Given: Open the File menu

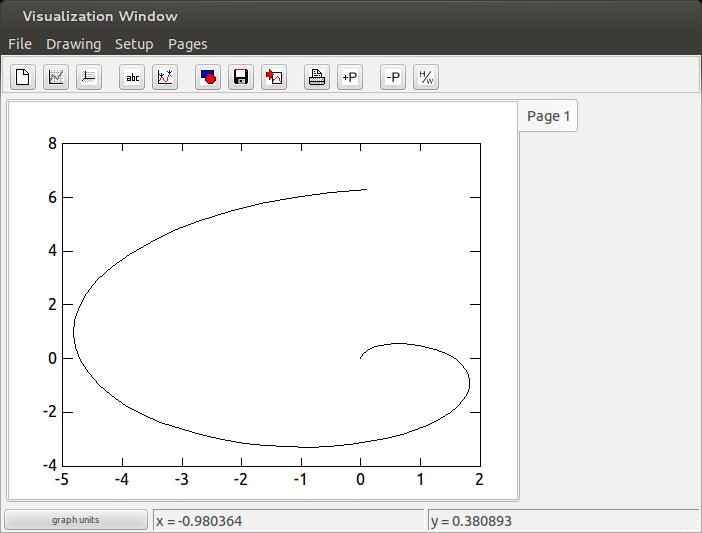Looking at the screenshot, I should point(20,44).
